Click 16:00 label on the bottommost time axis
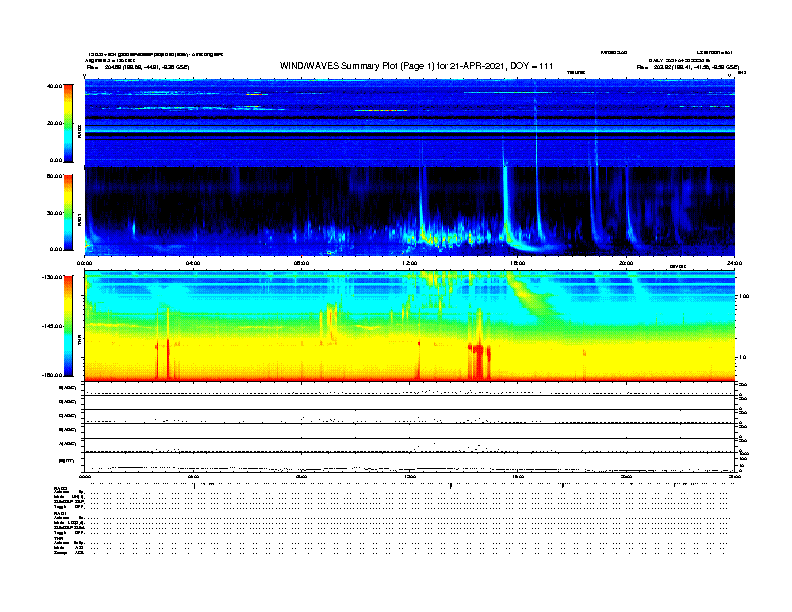The height and width of the screenshot is (612, 792). (x=518, y=476)
